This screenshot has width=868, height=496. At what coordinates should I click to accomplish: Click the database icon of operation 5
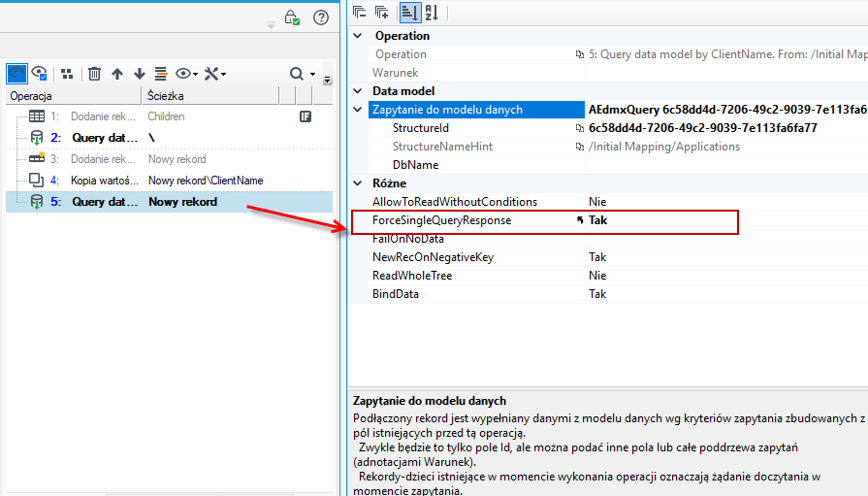coord(37,202)
